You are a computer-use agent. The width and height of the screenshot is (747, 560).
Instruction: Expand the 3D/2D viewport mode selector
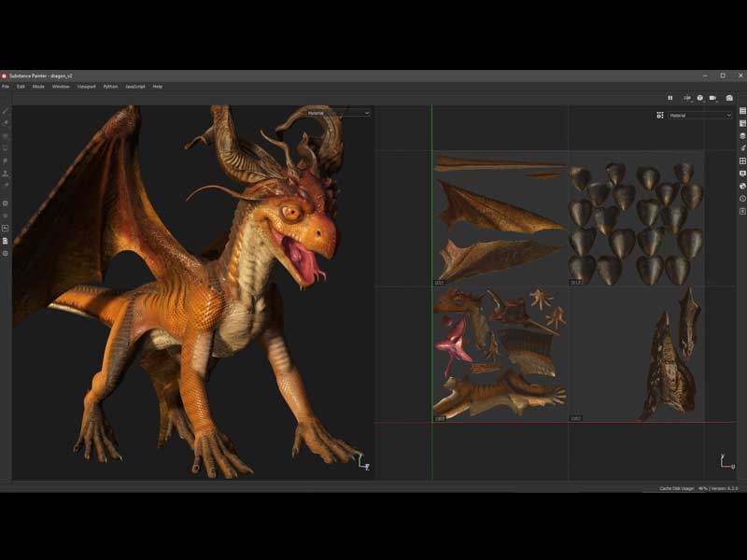pyautogui.click(x=687, y=98)
